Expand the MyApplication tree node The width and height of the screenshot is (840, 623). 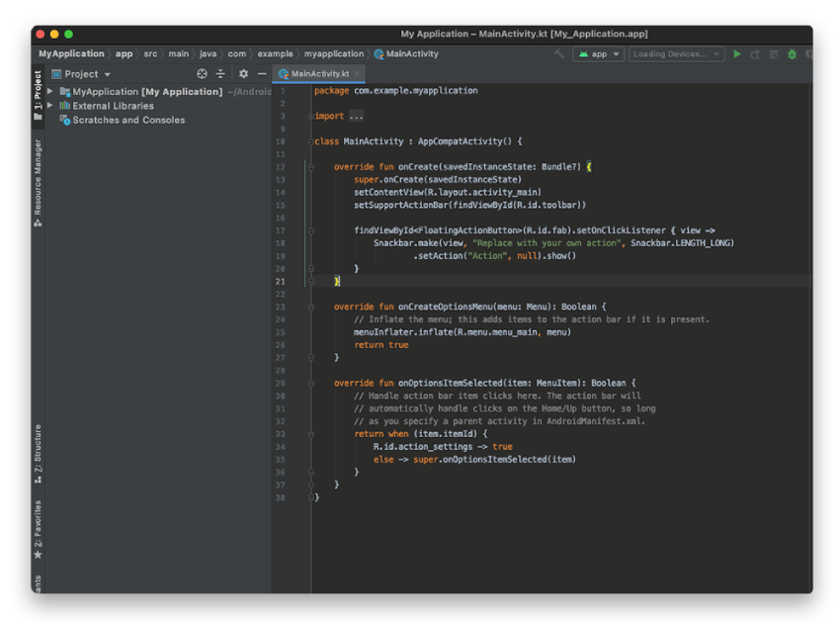(50, 92)
